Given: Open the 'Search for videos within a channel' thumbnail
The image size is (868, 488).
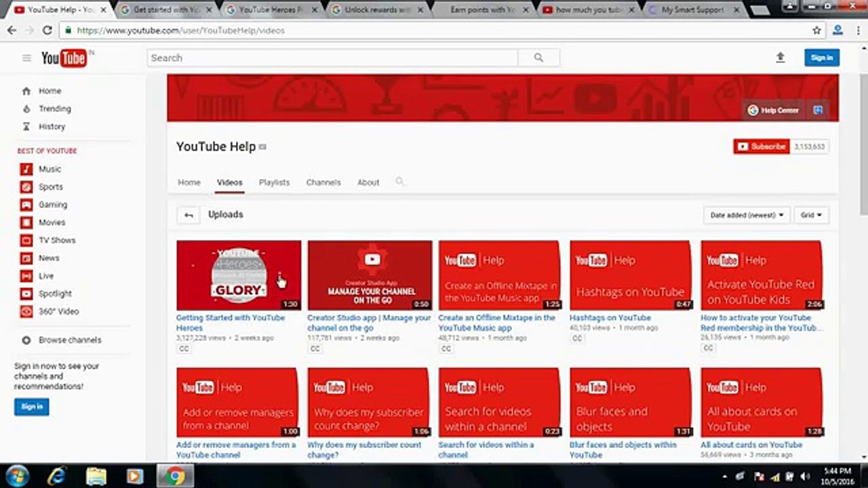Looking at the screenshot, I should point(500,403).
